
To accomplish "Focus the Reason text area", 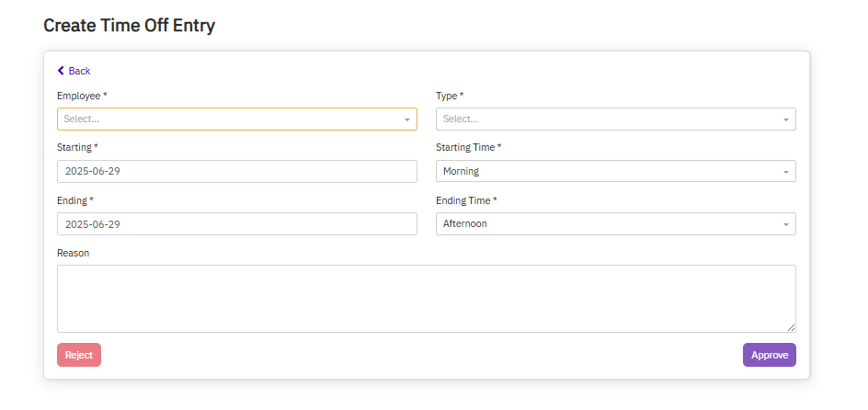I will 426,298.
